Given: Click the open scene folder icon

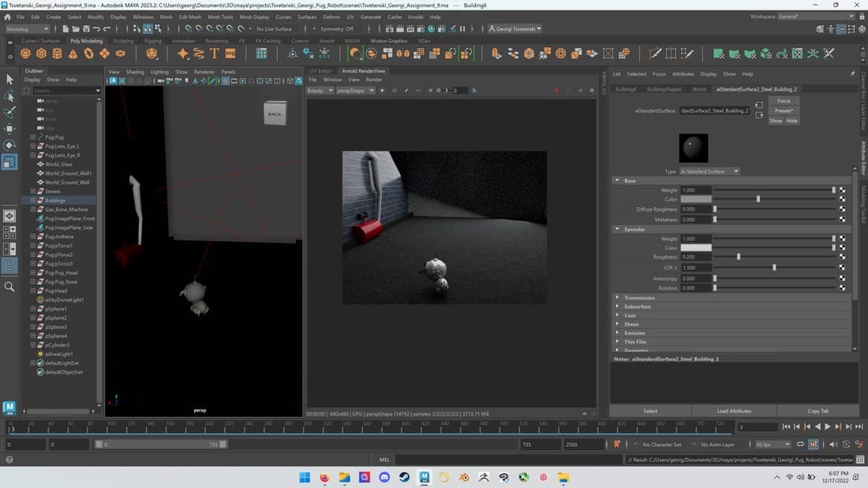Looking at the screenshot, I should (76, 28).
